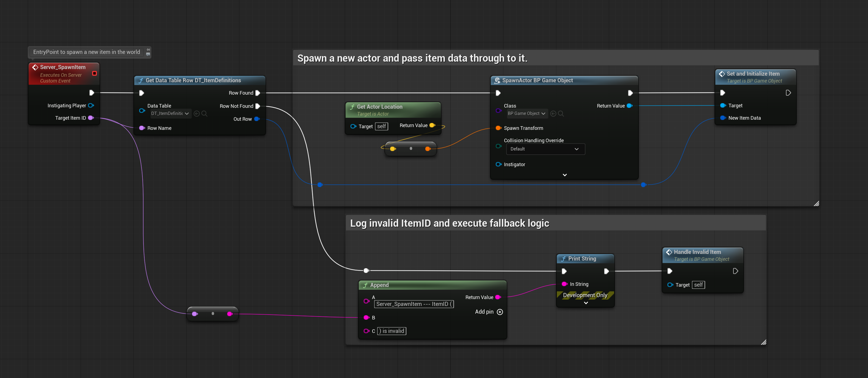Screen dimensions: 868x378
Task: Select the Get Data Table Row DT_ItemDefinitions node title
Action: click(193, 80)
